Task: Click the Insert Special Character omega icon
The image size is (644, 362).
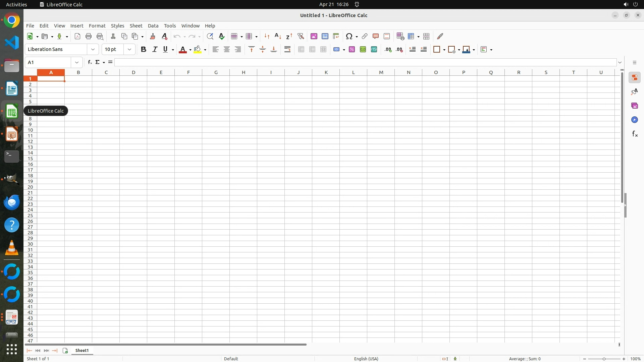Action: pos(349,36)
